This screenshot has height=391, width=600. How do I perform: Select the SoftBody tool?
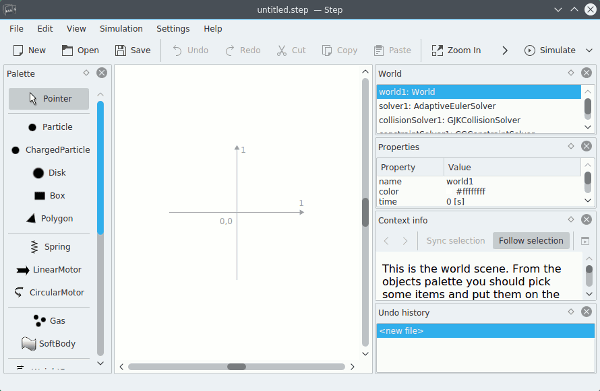point(49,344)
